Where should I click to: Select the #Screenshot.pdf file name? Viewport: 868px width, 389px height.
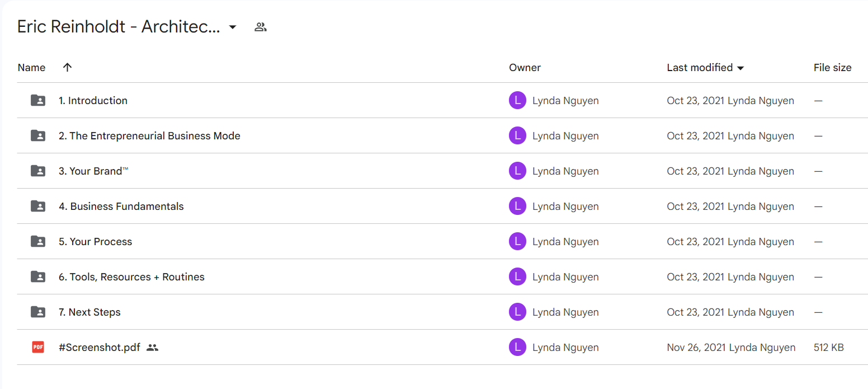[x=100, y=348]
